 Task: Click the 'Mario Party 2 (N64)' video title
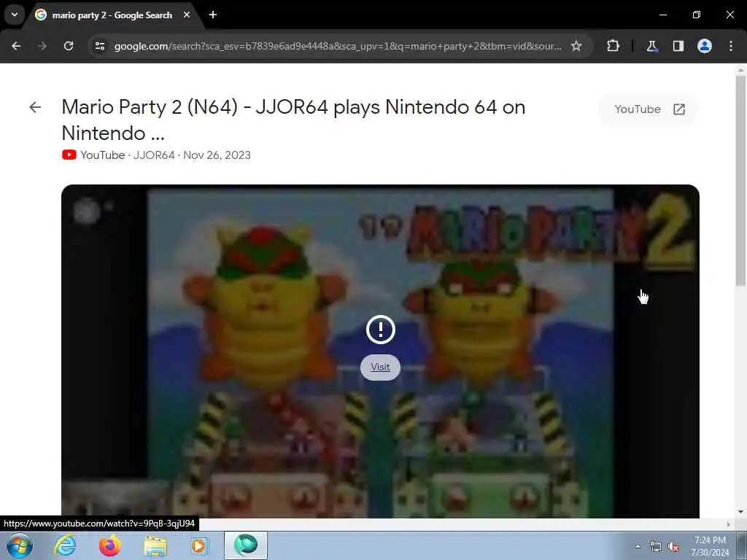[x=293, y=120]
